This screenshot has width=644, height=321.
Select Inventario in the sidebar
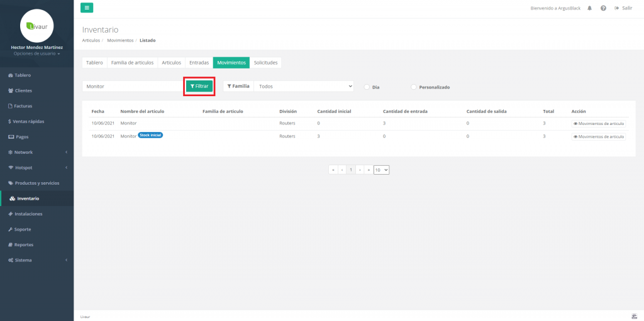(37, 199)
